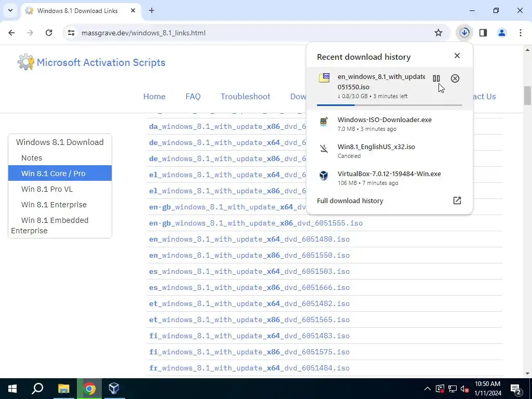Download et x64 dvd_6051482.iso link
This screenshot has width=532, height=399.
(249, 303)
